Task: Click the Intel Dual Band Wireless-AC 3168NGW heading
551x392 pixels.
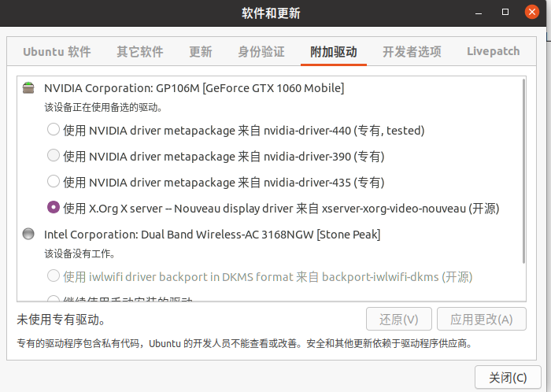Action: click(213, 235)
